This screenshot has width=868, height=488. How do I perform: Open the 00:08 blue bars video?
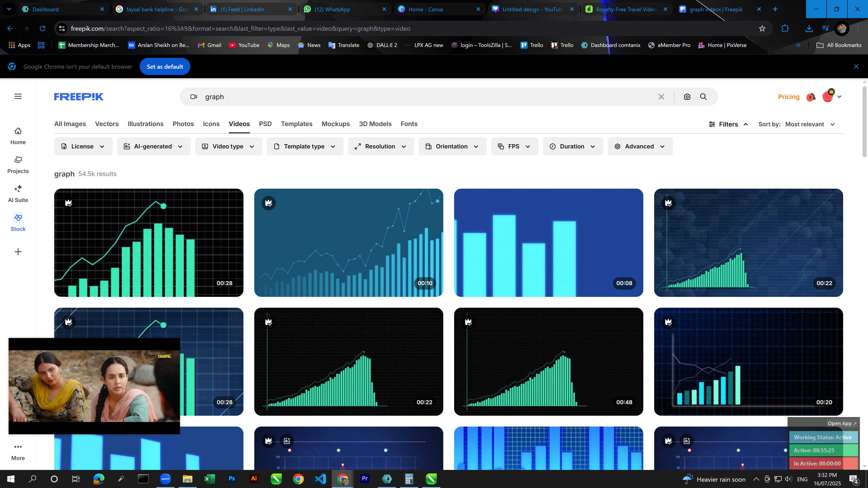click(548, 242)
